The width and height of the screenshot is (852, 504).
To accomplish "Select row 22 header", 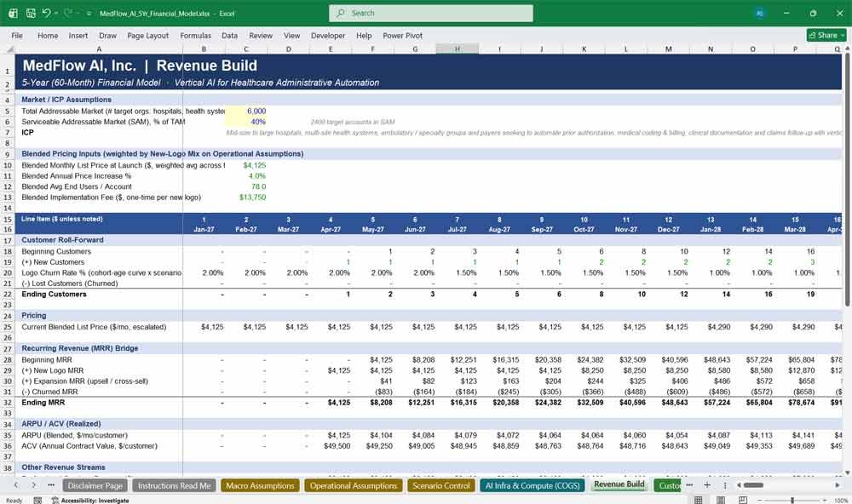I will [x=8, y=295].
